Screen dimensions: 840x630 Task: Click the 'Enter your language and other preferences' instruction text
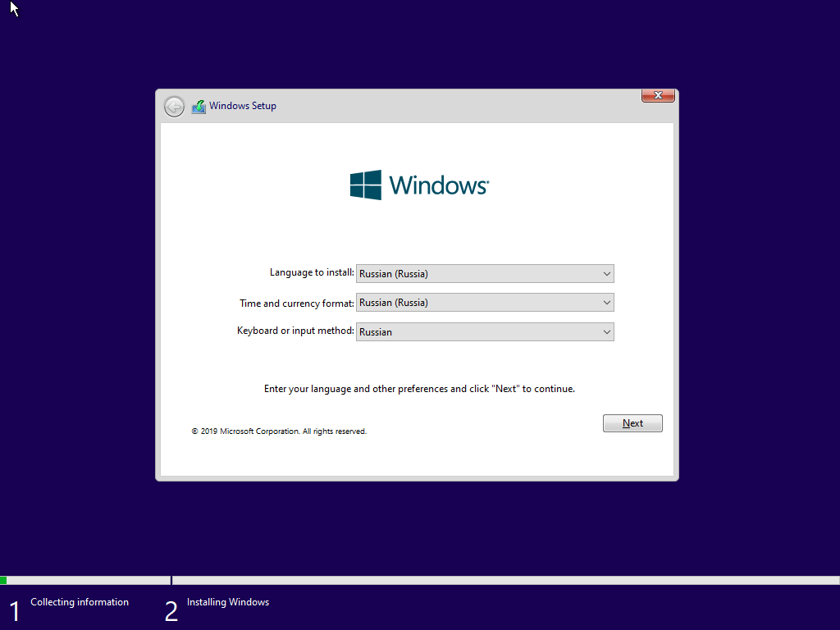419,389
